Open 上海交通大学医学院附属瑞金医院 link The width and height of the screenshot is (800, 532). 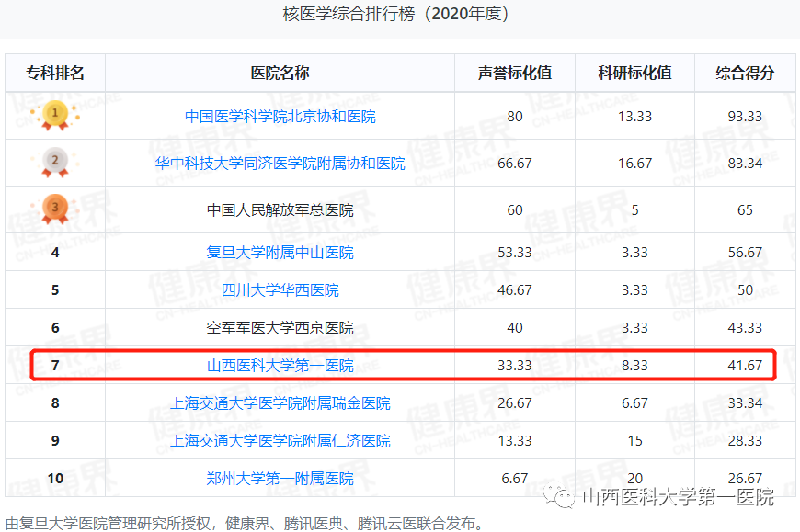280,403
